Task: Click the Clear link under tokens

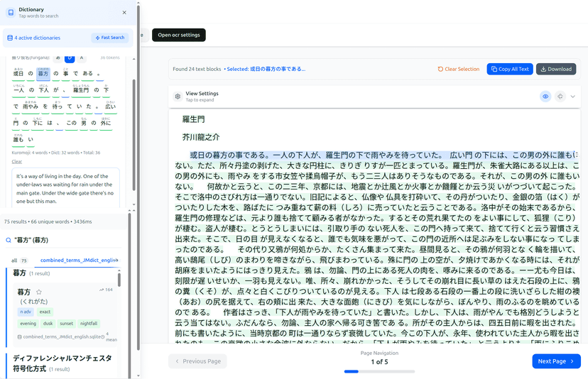Action: (17, 161)
